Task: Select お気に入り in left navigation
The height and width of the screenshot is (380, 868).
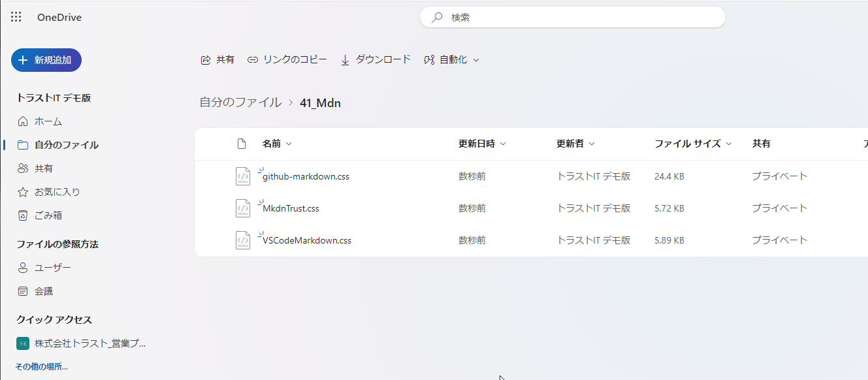Action: pyautogui.click(x=57, y=192)
